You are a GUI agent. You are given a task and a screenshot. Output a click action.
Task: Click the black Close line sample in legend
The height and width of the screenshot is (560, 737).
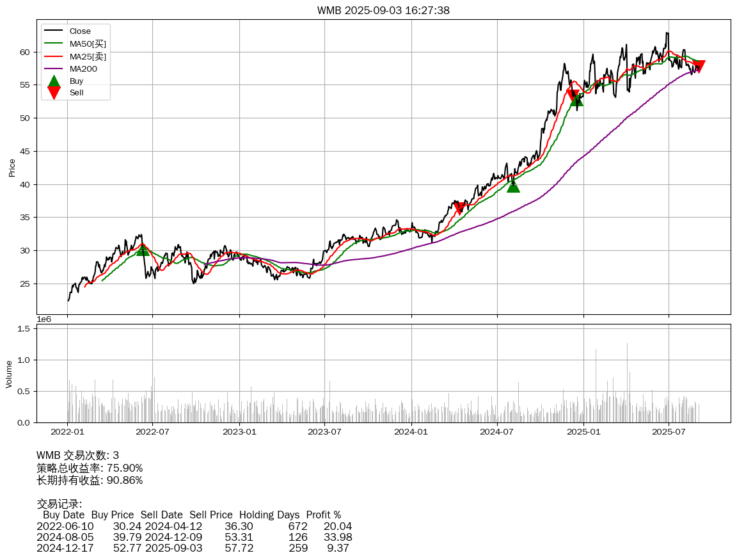point(54,31)
